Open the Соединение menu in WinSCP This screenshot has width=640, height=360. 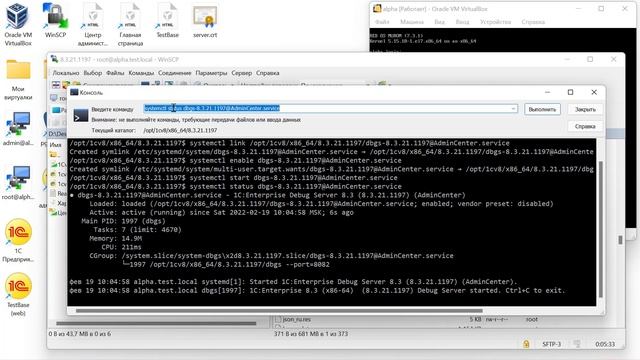175,73
